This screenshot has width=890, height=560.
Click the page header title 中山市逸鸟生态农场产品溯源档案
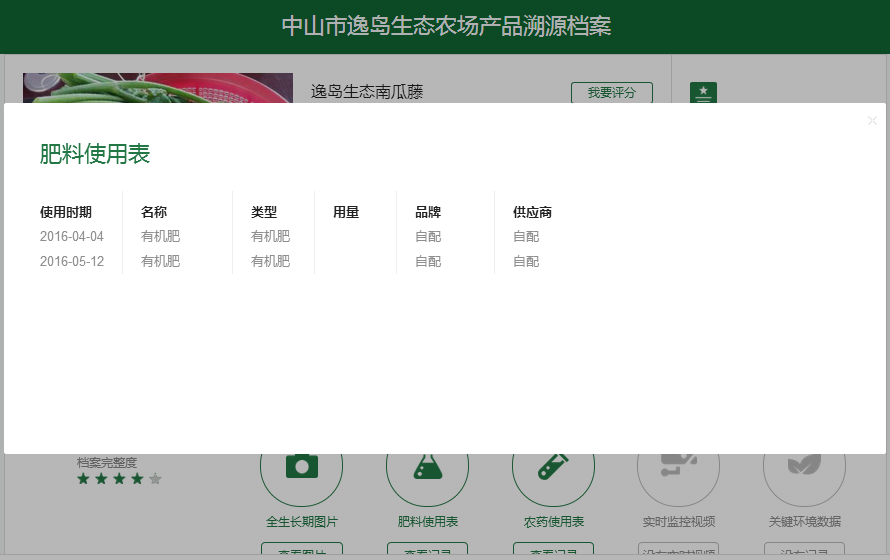click(x=445, y=26)
